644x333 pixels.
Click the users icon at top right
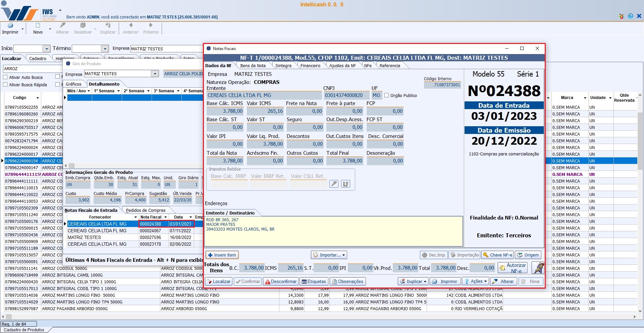622,16
